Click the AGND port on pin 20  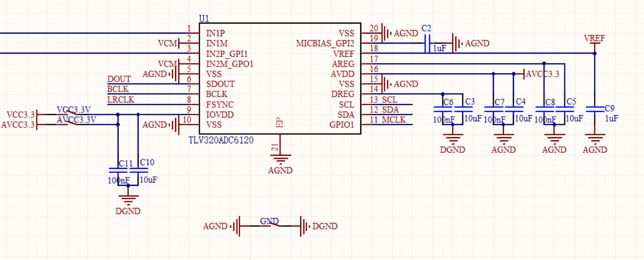[400, 33]
